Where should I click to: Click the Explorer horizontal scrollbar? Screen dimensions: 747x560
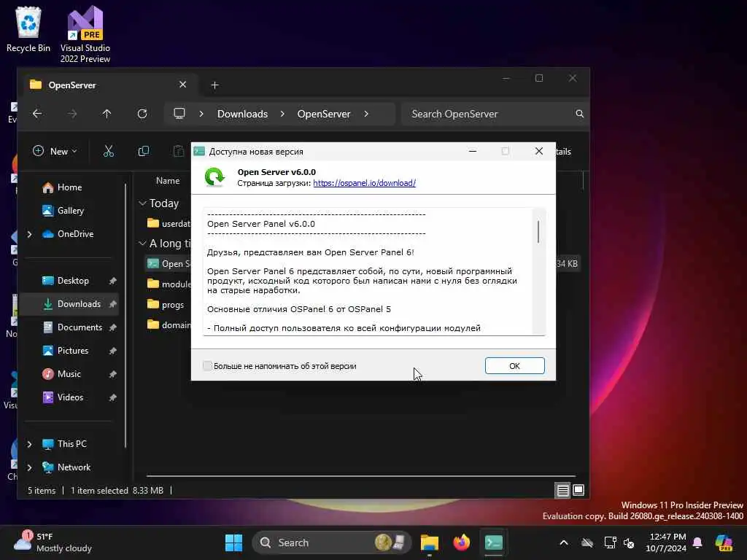360,475
